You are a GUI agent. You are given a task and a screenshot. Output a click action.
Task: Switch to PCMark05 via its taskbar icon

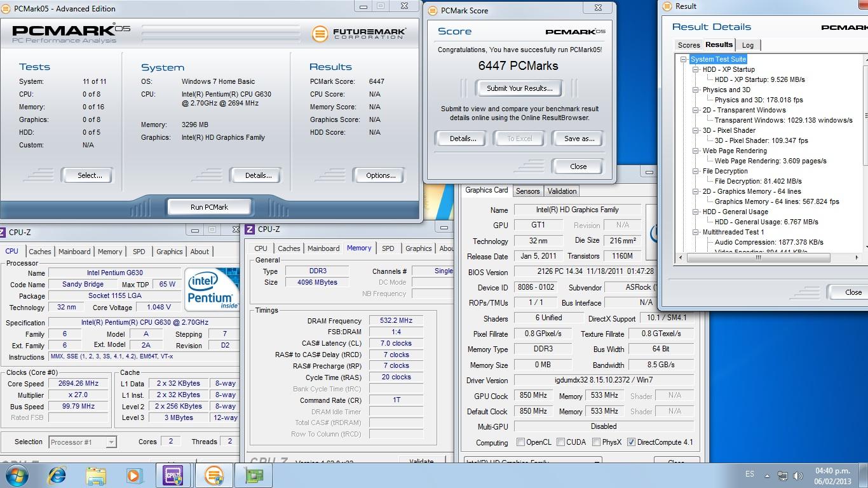tap(214, 475)
